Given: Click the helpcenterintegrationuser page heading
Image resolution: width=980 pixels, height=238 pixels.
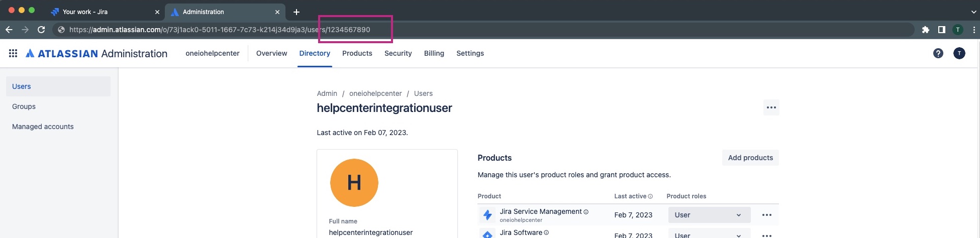Looking at the screenshot, I should pos(384,108).
